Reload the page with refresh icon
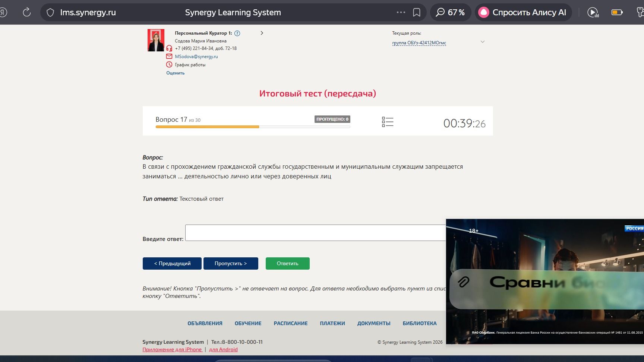Image resolution: width=644 pixels, height=362 pixels. click(x=27, y=12)
